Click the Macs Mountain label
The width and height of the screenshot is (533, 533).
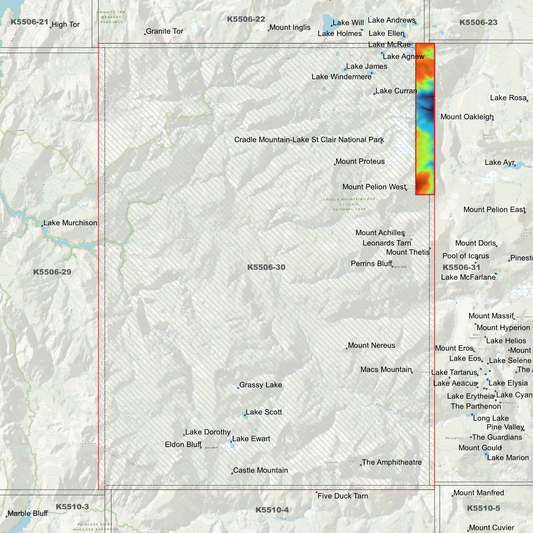click(386, 369)
